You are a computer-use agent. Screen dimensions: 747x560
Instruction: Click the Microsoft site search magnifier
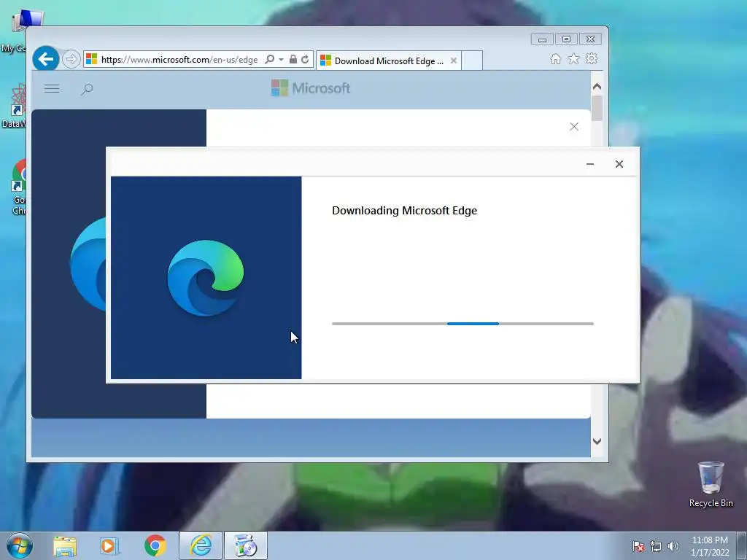(87, 89)
